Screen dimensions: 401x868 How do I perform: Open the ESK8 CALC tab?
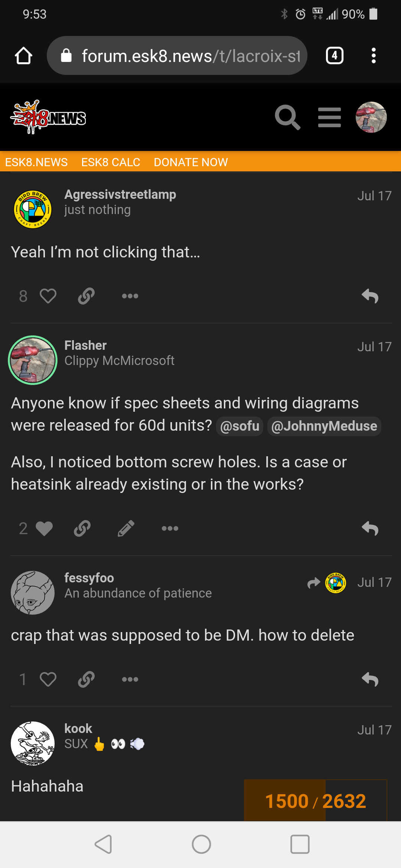point(111,162)
